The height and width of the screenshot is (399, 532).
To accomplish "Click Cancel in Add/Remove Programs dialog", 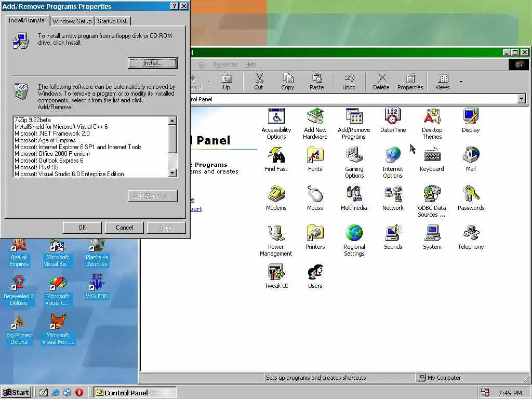I will (x=125, y=228).
